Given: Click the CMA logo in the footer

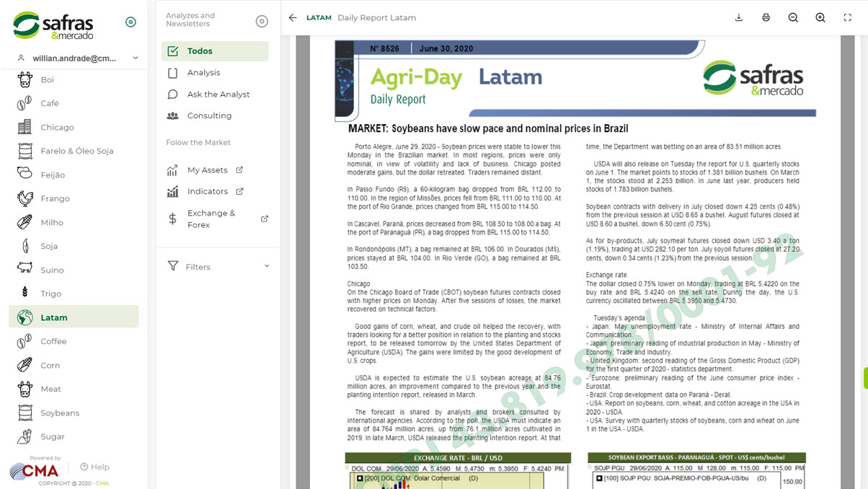Looking at the screenshot, I should coord(34,472).
